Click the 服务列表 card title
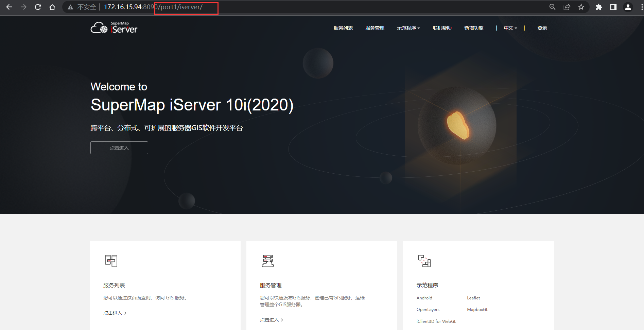This screenshot has height=330, width=644. point(114,285)
